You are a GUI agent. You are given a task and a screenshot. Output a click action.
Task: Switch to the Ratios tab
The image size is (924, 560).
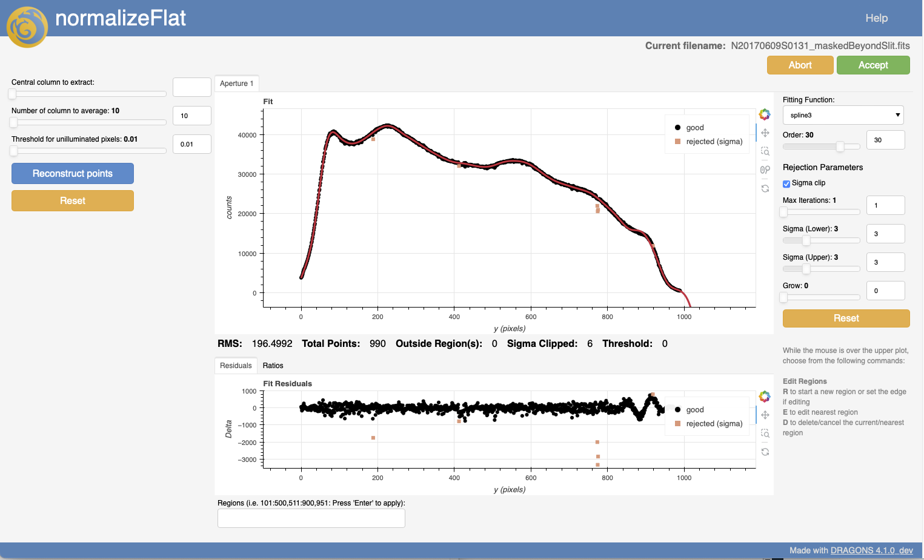click(x=273, y=366)
